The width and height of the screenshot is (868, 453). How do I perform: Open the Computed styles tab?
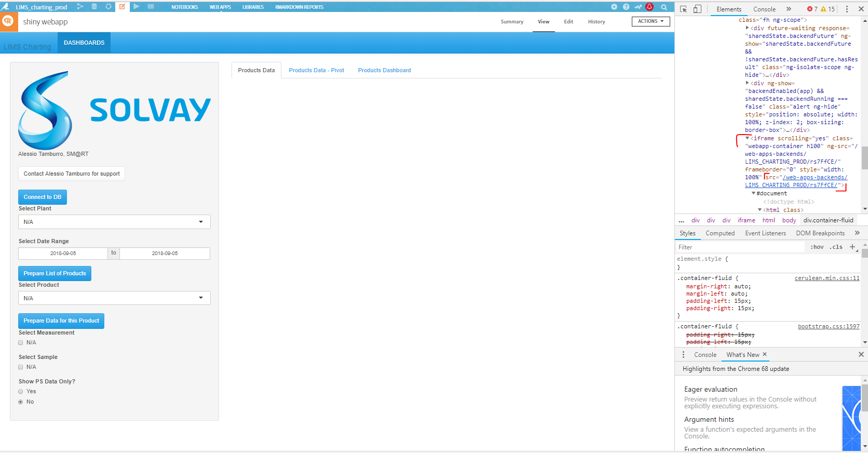(x=720, y=233)
